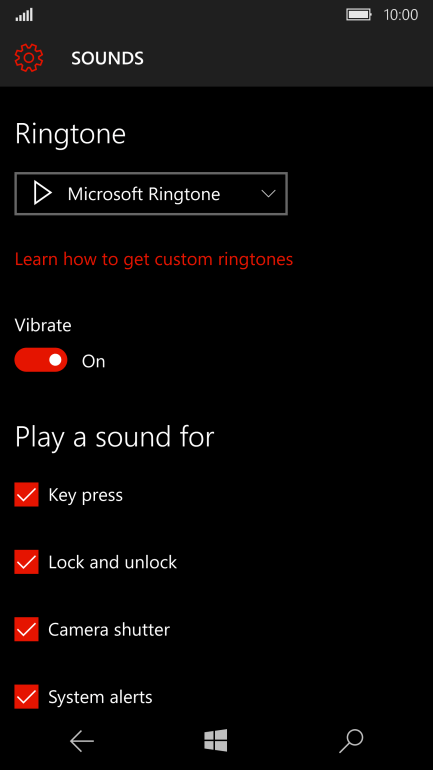Turn off the Vibrate switch

pyautogui.click(x=41, y=360)
